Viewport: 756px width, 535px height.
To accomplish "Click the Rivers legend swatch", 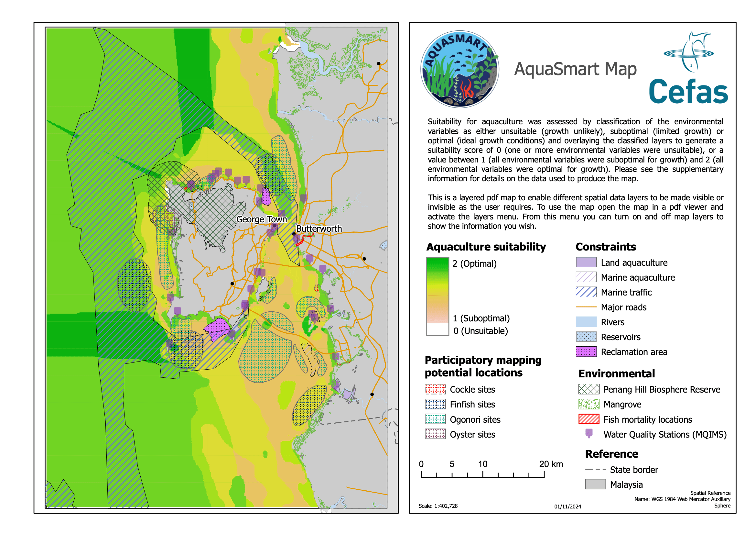I will click(x=586, y=322).
